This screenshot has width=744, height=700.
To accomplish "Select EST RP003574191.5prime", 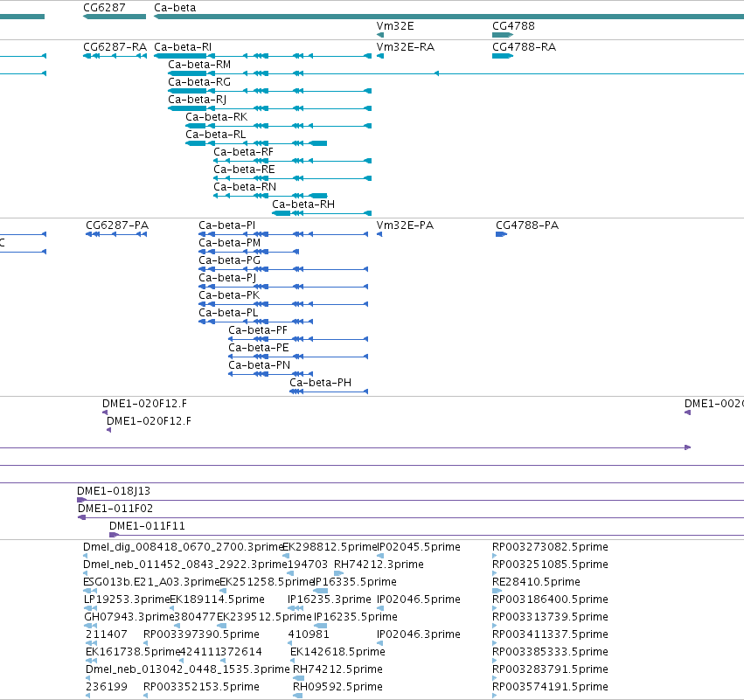I will pyautogui.click(x=550, y=687).
